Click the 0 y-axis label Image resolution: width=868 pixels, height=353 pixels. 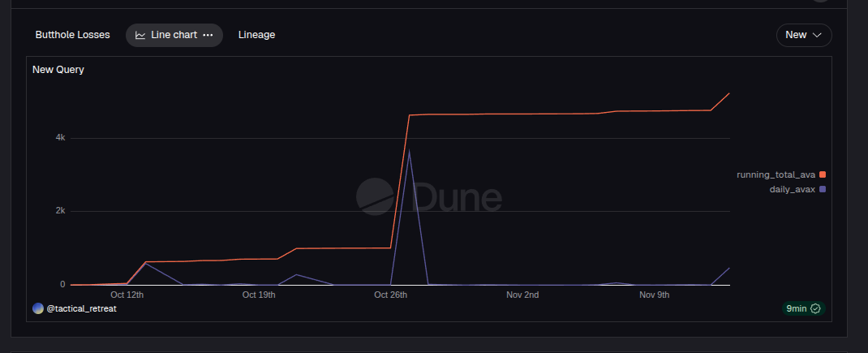coord(62,284)
